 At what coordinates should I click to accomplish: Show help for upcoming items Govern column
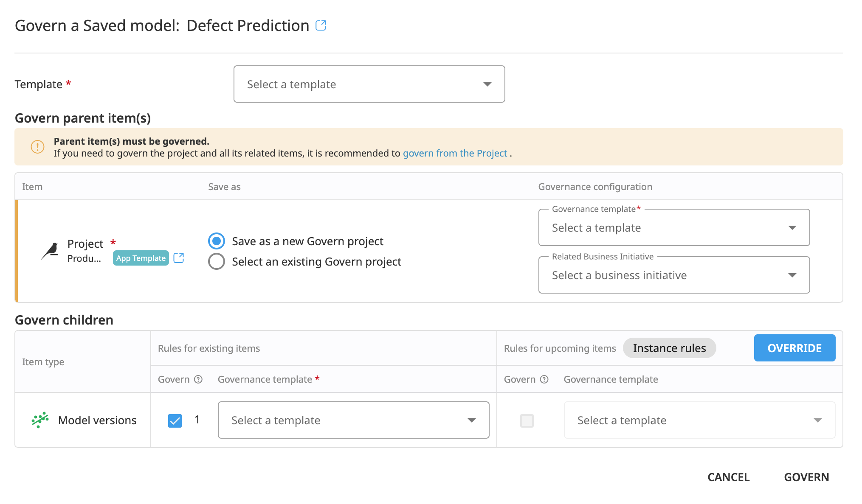click(x=544, y=379)
